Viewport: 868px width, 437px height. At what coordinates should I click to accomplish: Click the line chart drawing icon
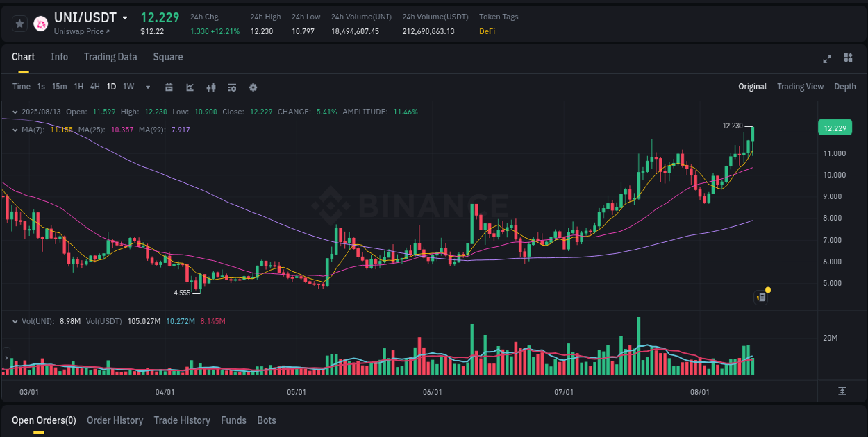tap(190, 87)
